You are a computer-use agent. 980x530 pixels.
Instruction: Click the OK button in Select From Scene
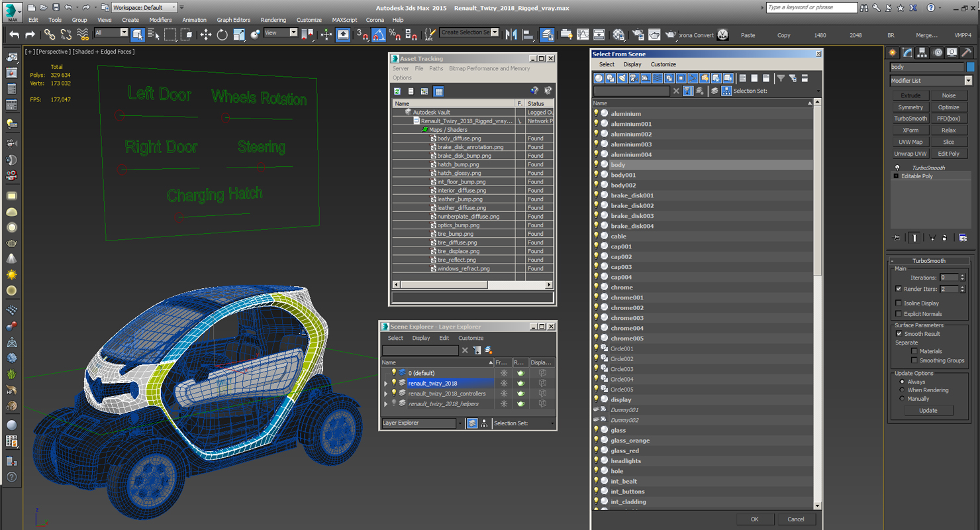754,519
